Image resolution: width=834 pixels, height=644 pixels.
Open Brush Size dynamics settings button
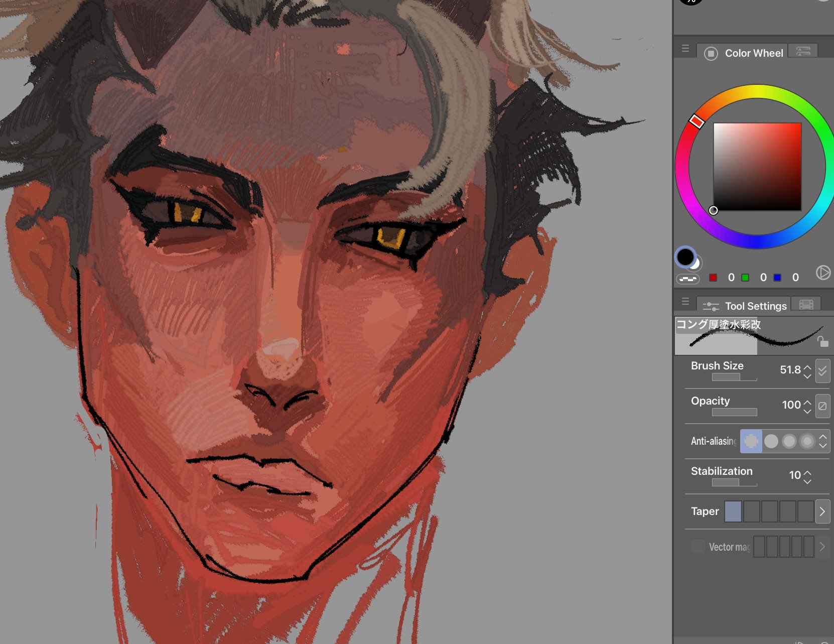822,371
